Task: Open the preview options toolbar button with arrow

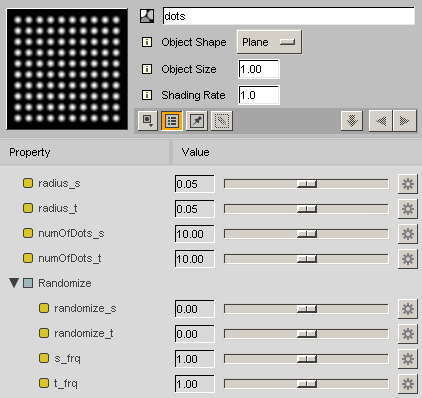Action: [148, 121]
